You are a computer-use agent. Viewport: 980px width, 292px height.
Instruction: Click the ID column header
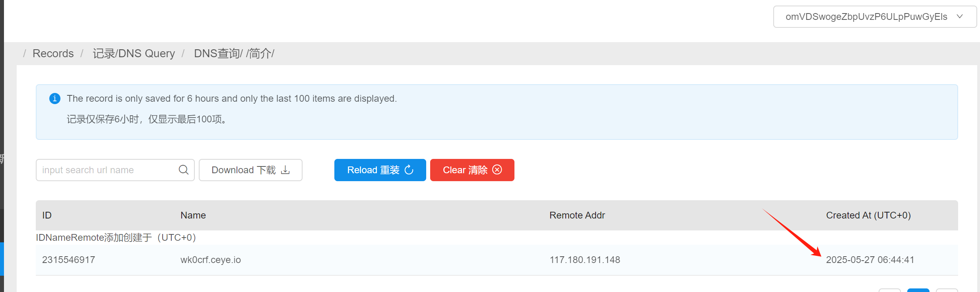pyautogui.click(x=47, y=215)
